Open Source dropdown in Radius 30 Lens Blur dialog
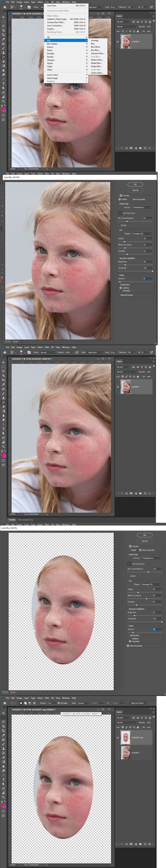The image size is (166, 868). tap(151, 558)
